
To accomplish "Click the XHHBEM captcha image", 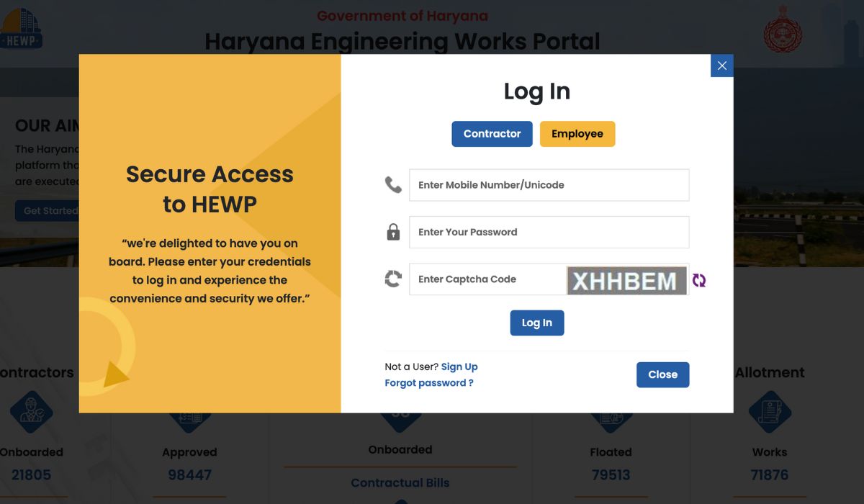I will pos(626,279).
